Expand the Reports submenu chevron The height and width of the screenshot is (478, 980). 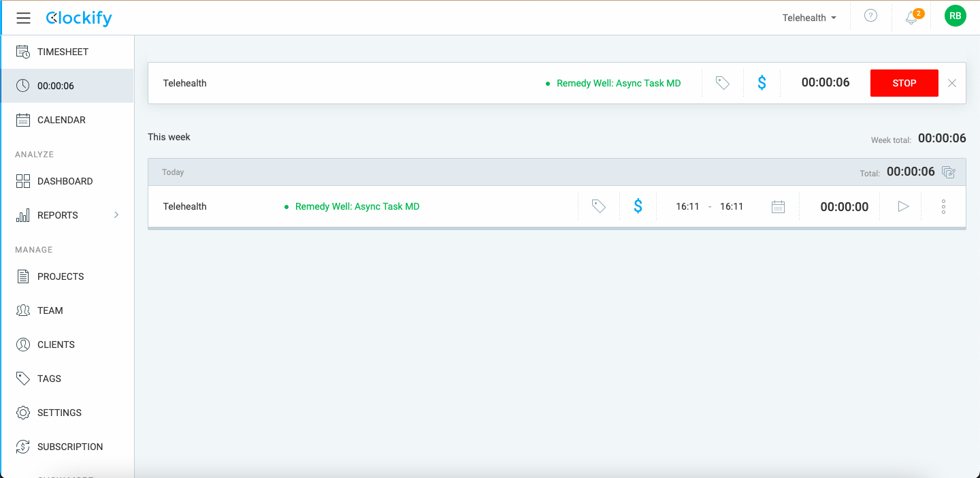point(116,215)
